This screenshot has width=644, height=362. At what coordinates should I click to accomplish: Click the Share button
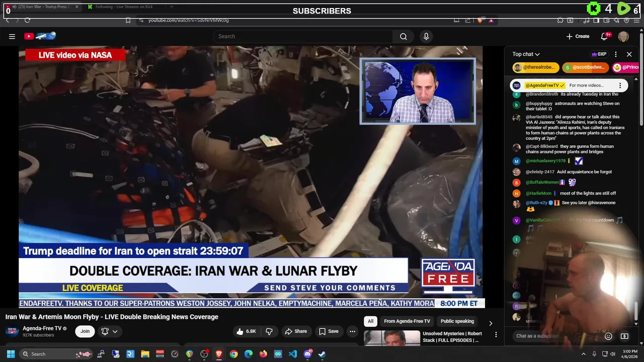(295, 331)
